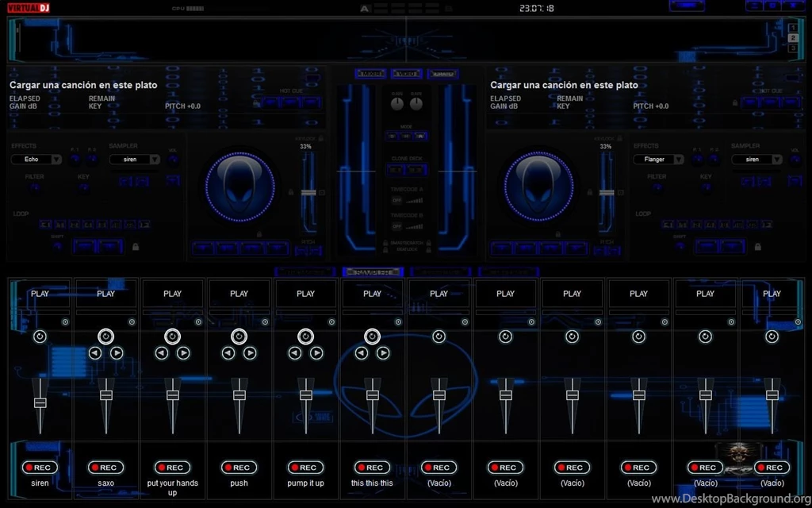Click the small dot icon in siren slot
The height and width of the screenshot is (508, 812).
coord(65,322)
